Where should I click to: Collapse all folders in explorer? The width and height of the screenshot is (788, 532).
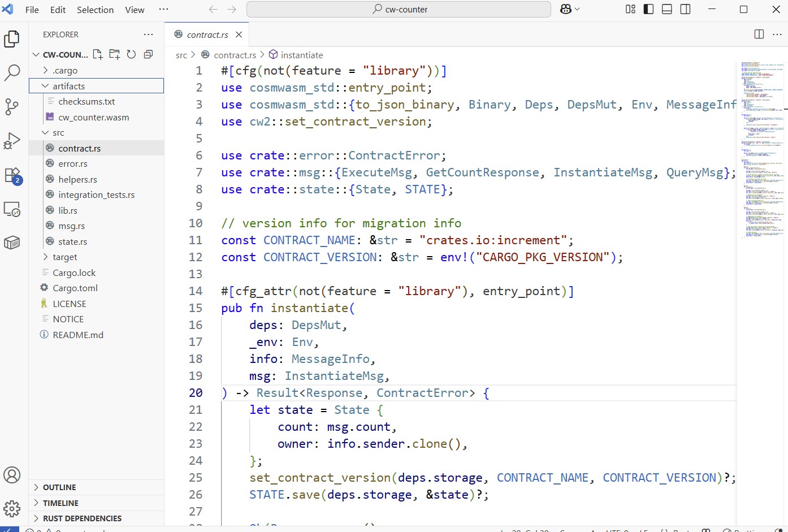[148, 54]
